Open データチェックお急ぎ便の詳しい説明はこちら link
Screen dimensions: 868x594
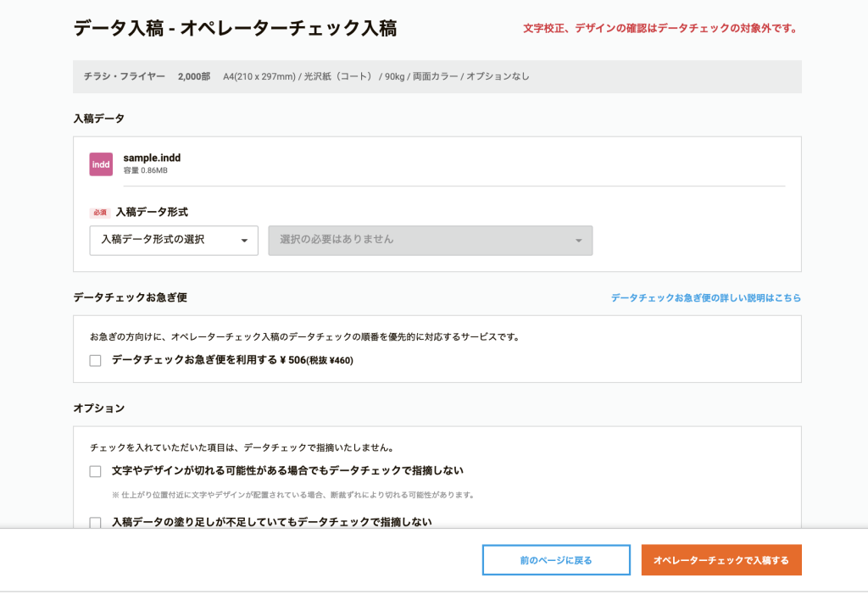[x=705, y=298]
